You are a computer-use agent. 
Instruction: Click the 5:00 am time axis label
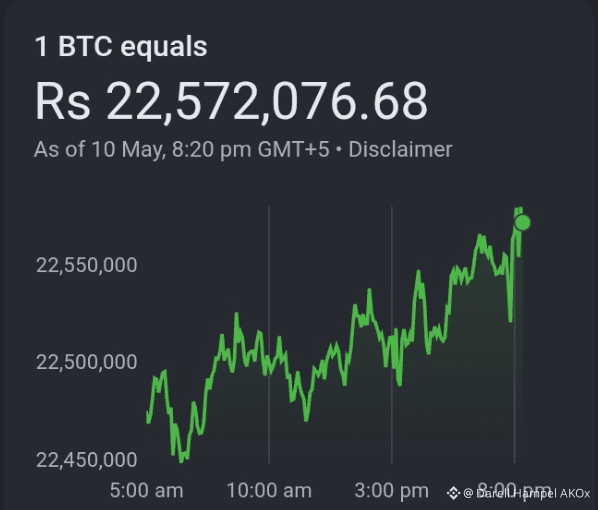click(146, 490)
